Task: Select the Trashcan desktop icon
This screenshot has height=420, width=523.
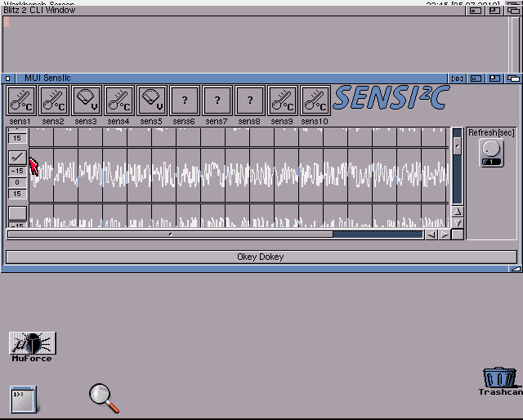Action: point(498,378)
